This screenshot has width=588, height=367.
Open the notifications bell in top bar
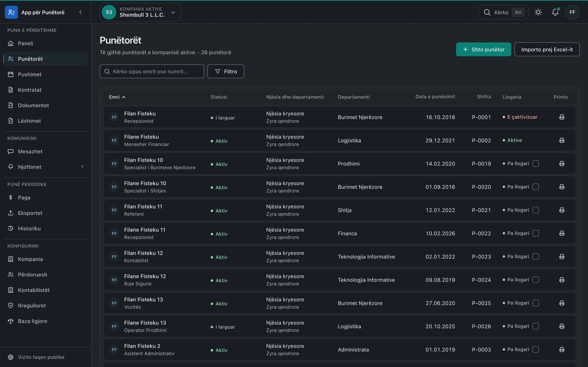point(555,12)
